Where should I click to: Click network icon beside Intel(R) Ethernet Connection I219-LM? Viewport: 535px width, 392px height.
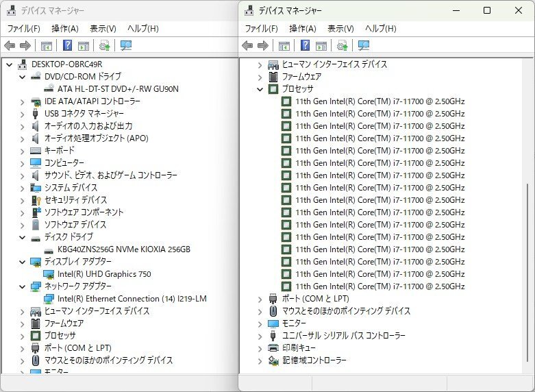(49, 299)
